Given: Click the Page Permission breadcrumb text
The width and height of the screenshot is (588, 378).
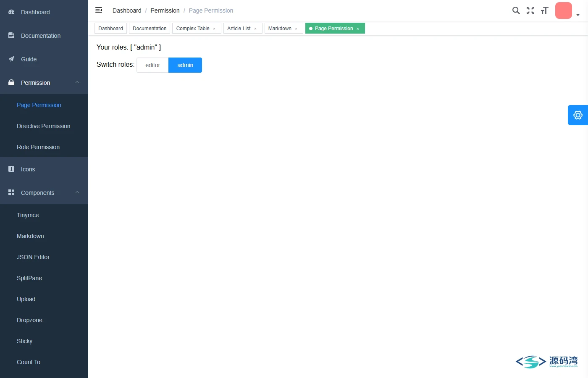Looking at the screenshot, I should tap(211, 10).
